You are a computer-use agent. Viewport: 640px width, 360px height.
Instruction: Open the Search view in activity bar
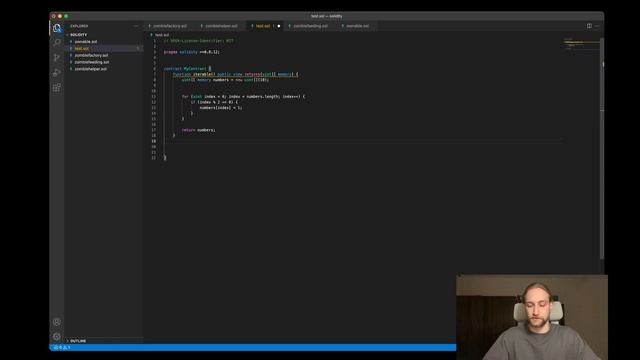[57, 42]
